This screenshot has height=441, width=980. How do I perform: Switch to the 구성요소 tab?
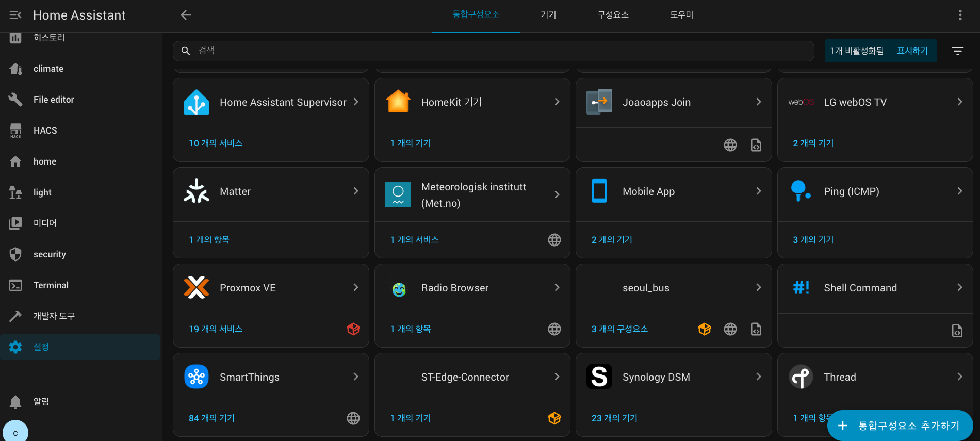pyautogui.click(x=613, y=15)
